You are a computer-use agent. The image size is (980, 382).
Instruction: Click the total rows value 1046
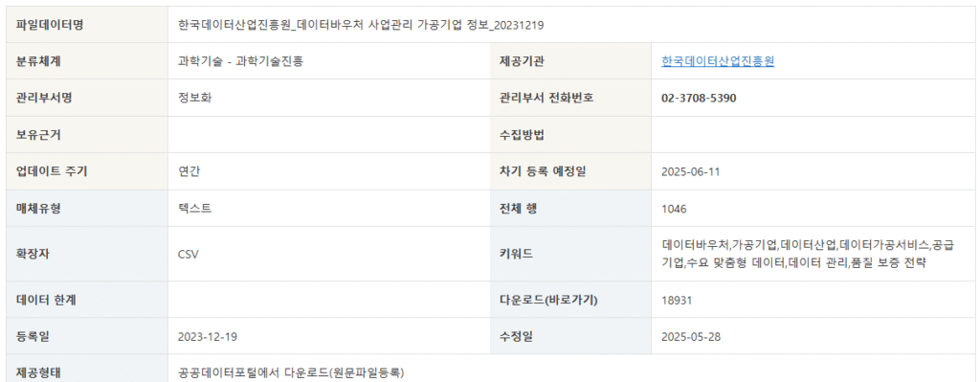tap(674, 209)
